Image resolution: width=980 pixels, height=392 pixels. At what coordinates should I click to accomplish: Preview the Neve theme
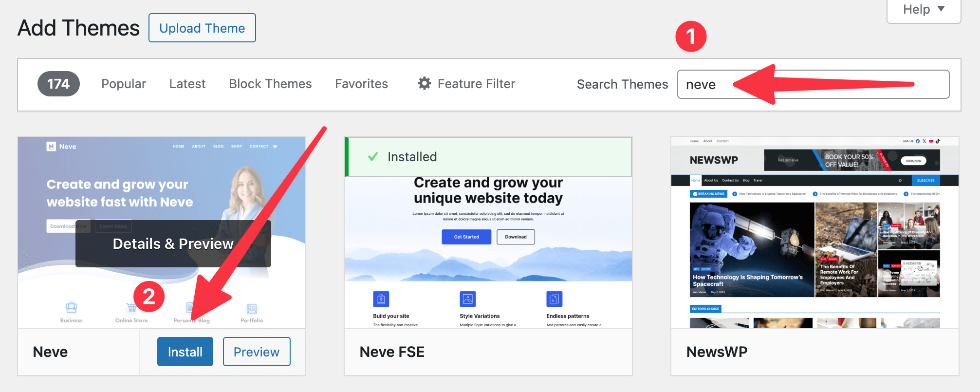tap(257, 352)
